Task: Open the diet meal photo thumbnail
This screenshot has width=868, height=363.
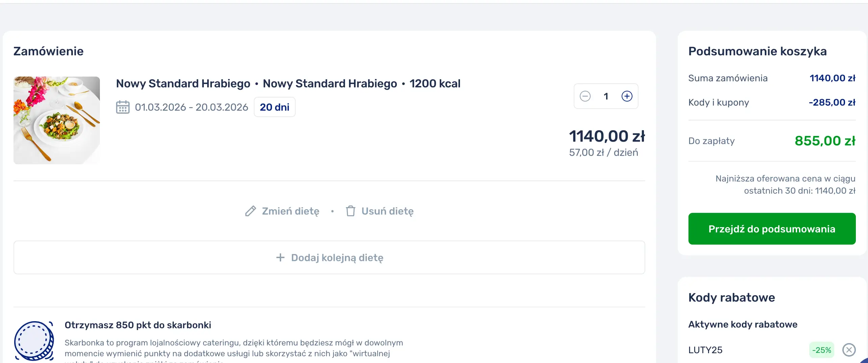Action: (x=57, y=120)
